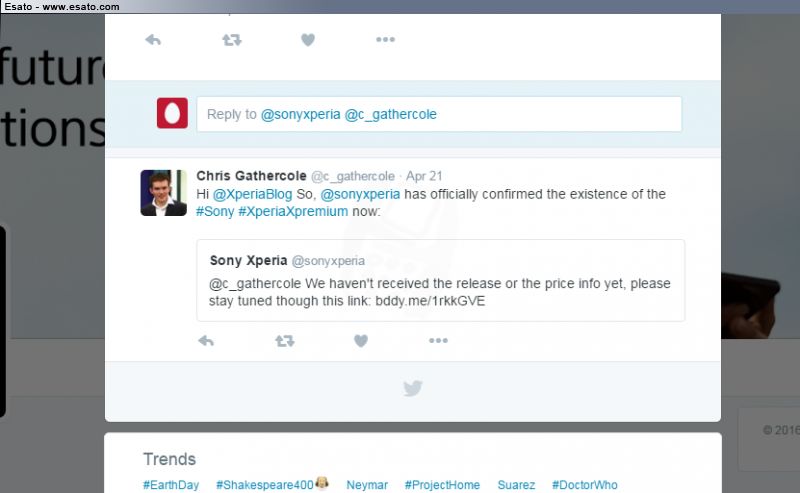Open the #Shakespeare400 trend
Image resolution: width=800 pixels, height=493 pixels.
(x=265, y=485)
